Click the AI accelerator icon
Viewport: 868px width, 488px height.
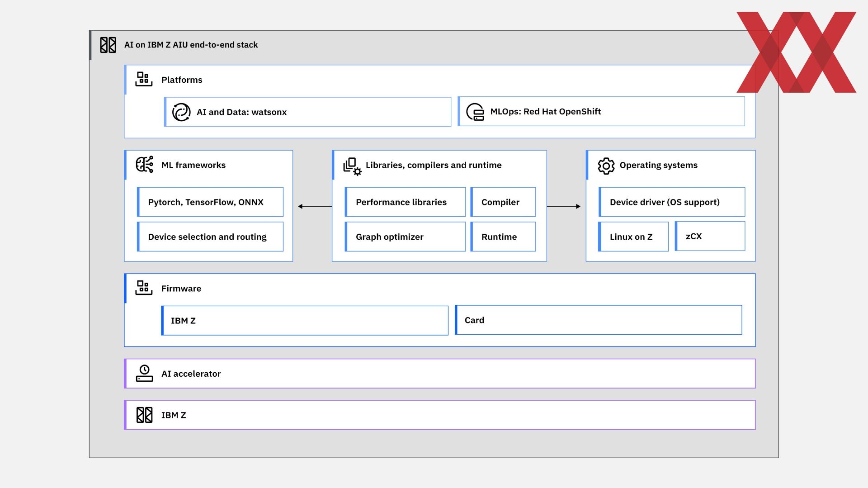click(x=144, y=374)
